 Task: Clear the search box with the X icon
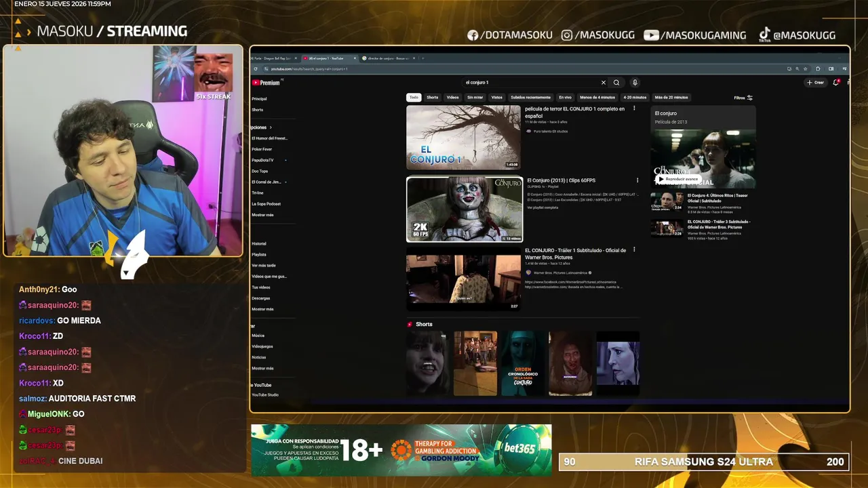click(x=603, y=83)
